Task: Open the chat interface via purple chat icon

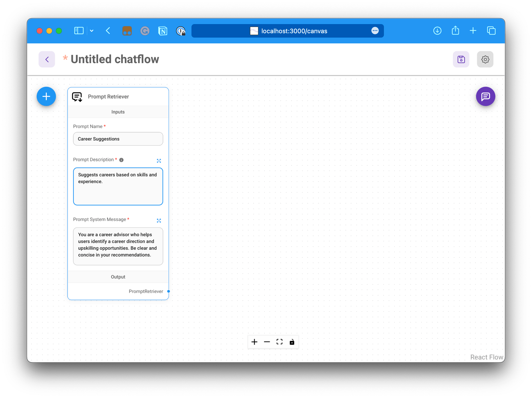Action: click(x=485, y=96)
